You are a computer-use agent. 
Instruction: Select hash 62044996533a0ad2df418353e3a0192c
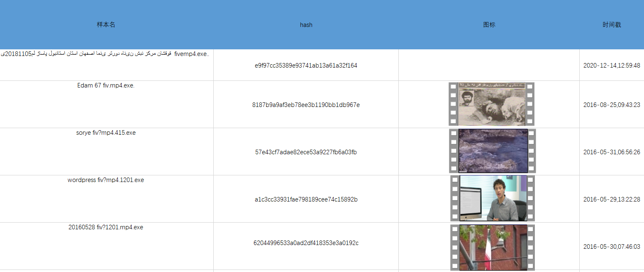click(306, 243)
